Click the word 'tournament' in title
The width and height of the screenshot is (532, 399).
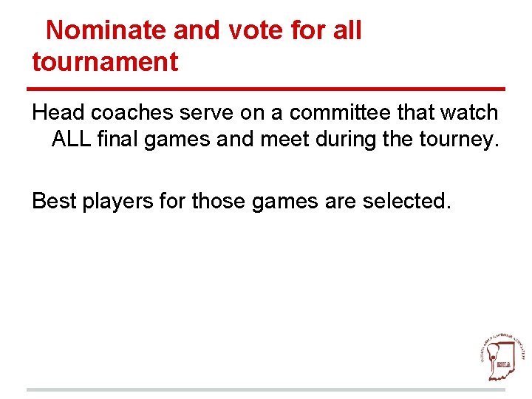point(105,62)
